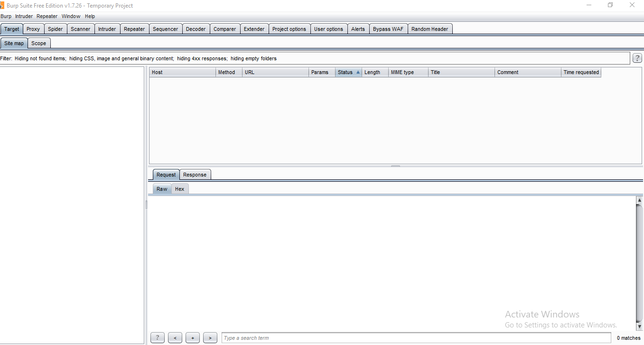Sort table by Time requested column
Viewport: 644px width, 345px height.
tap(581, 72)
